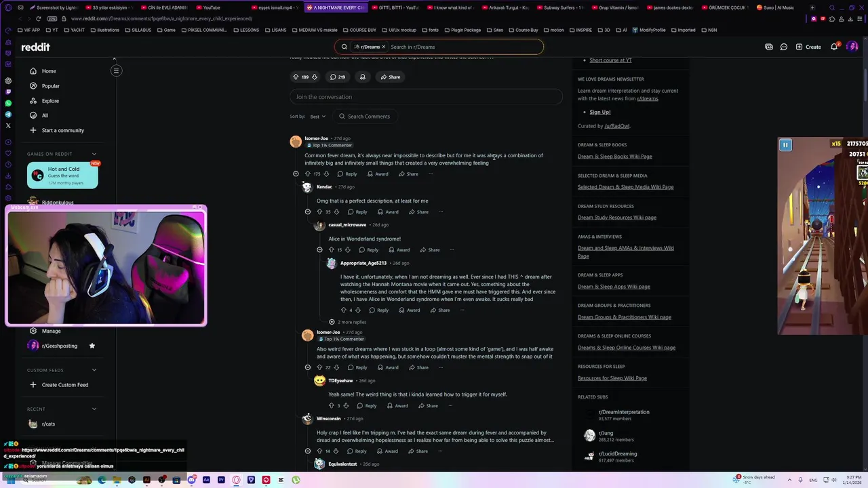Open the user avatar profile menu

coord(852,47)
